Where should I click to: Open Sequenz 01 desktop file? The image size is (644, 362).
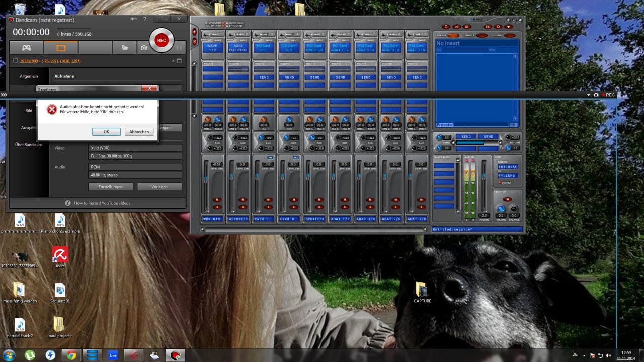pyautogui.click(x=60, y=292)
